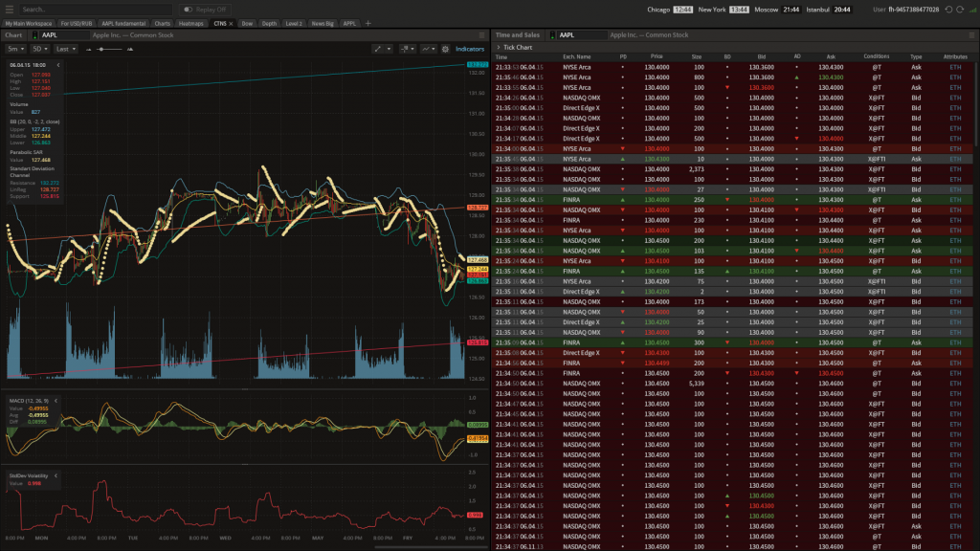Click the zigzag line tool icon
The width and height of the screenshot is (980, 551).
click(425, 49)
